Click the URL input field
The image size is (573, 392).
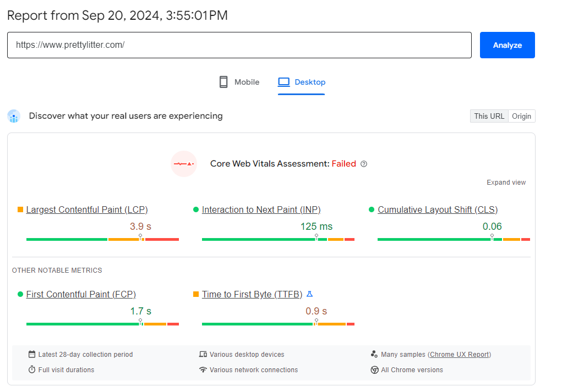pyautogui.click(x=239, y=45)
